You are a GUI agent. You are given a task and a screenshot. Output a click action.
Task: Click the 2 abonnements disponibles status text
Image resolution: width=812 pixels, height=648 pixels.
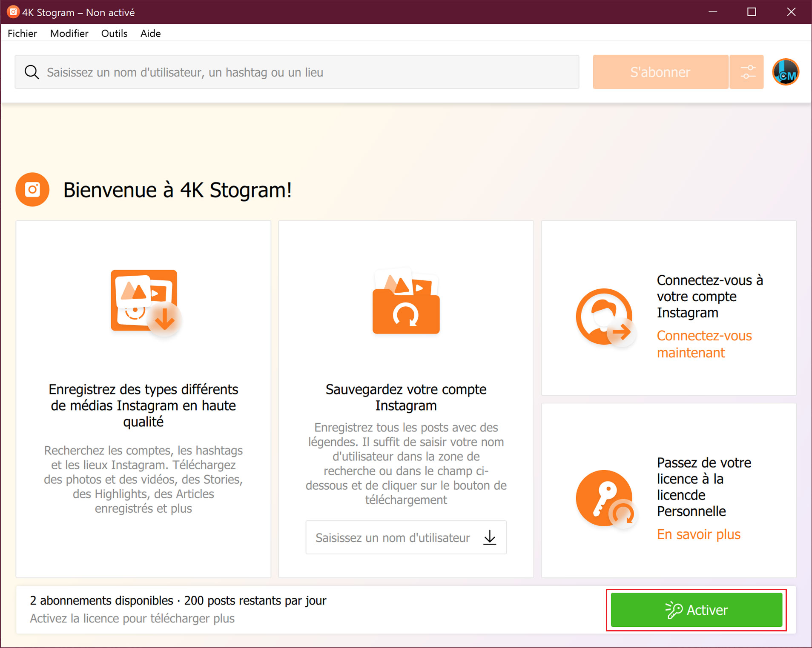click(178, 600)
